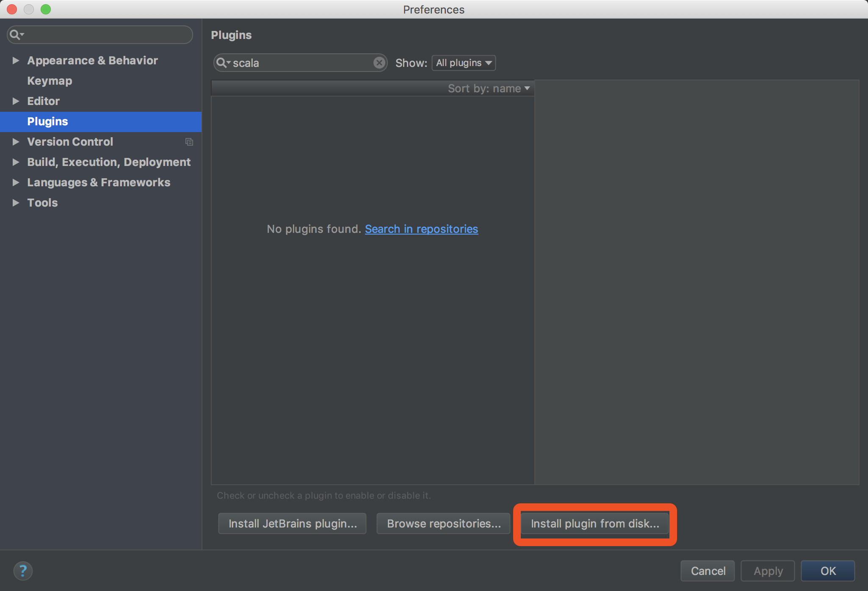This screenshot has height=591, width=868.
Task: Expand Appearance & Behavior section
Action: coord(16,61)
